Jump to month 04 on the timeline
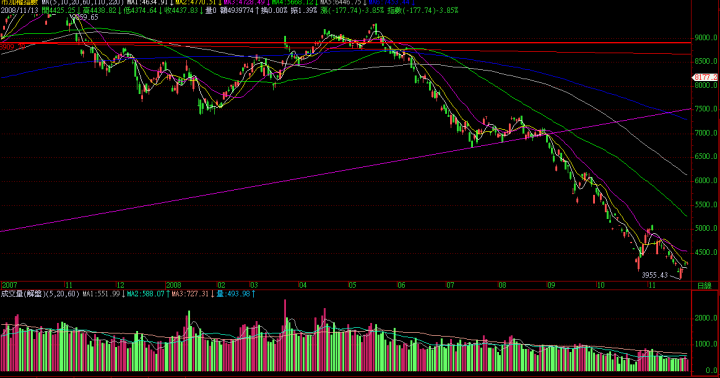The width and height of the screenshot is (720, 378). (x=302, y=286)
